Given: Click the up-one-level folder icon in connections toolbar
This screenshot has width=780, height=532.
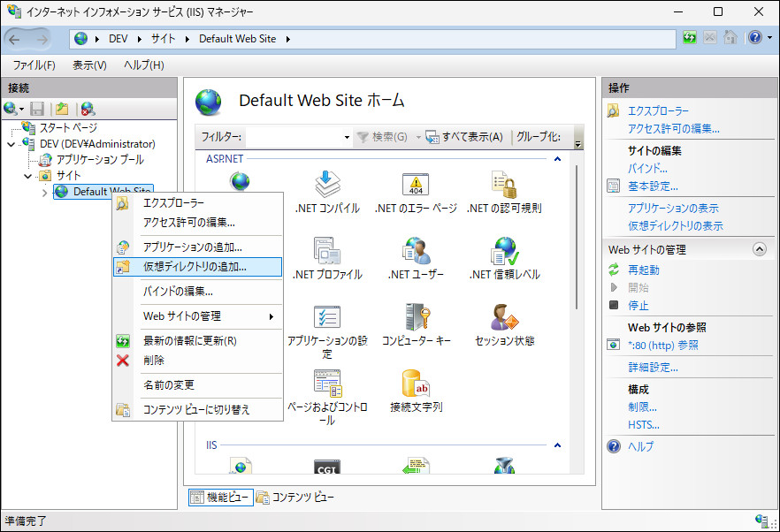Looking at the screenshot, I should click(62, 109).
